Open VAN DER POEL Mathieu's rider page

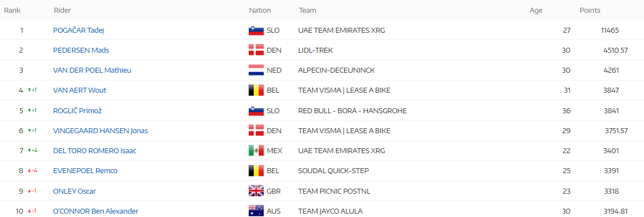coord(92,70)
